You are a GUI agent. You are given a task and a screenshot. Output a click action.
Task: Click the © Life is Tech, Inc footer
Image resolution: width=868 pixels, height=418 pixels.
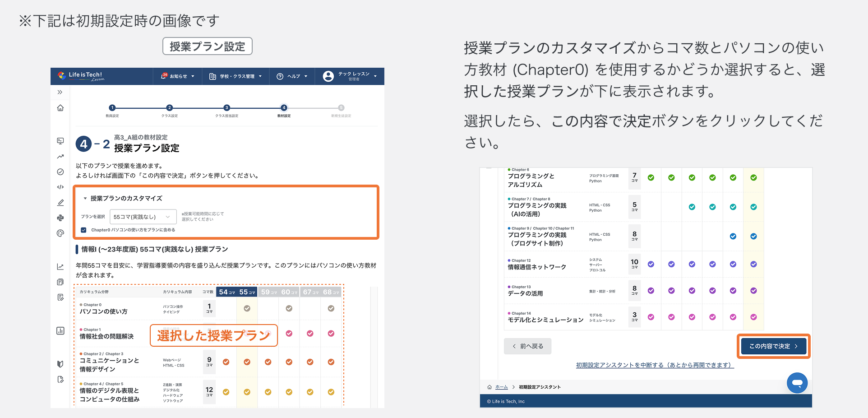click(506, 401)
